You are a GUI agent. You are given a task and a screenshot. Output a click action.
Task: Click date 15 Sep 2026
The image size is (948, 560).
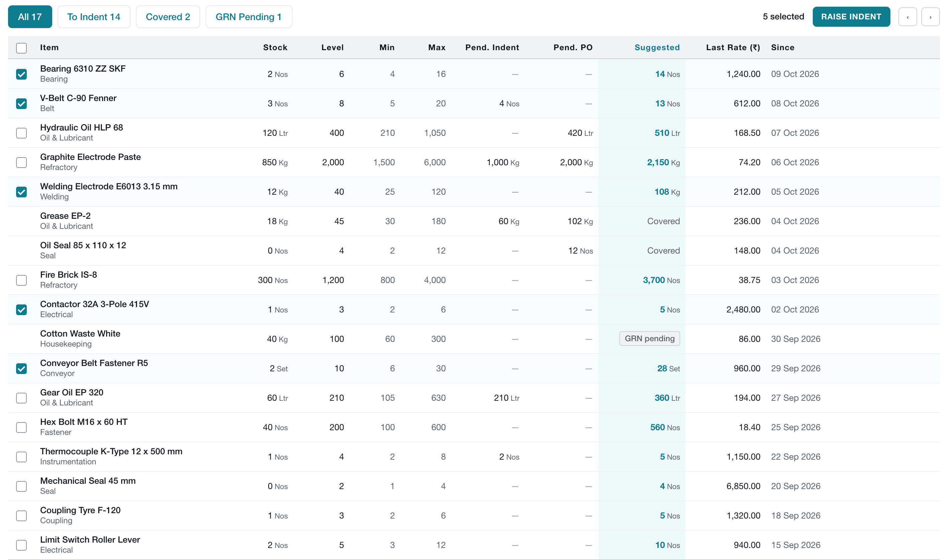point(795,545)
